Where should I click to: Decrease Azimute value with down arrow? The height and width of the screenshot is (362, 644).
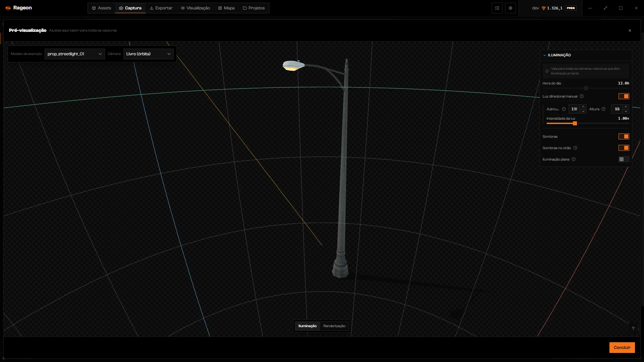(x=583, y=112)
